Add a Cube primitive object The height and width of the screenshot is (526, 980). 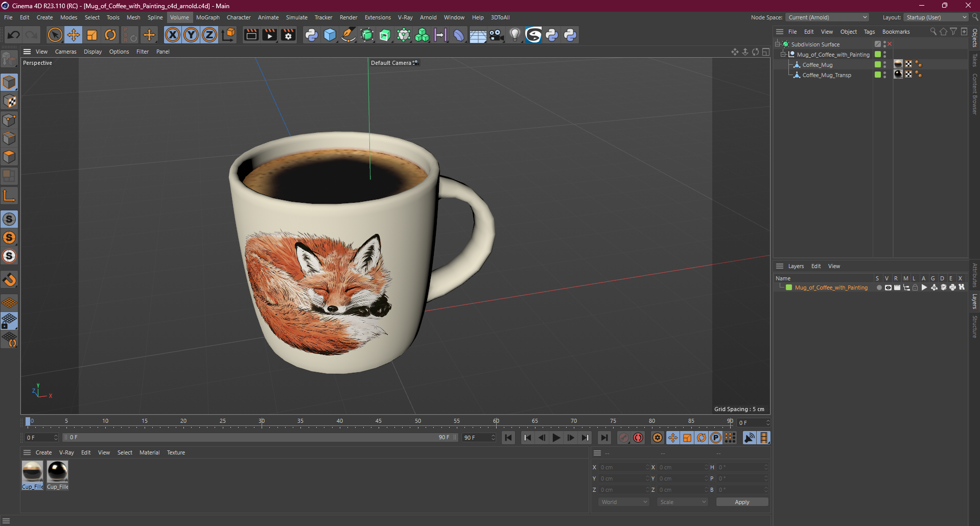330,35
